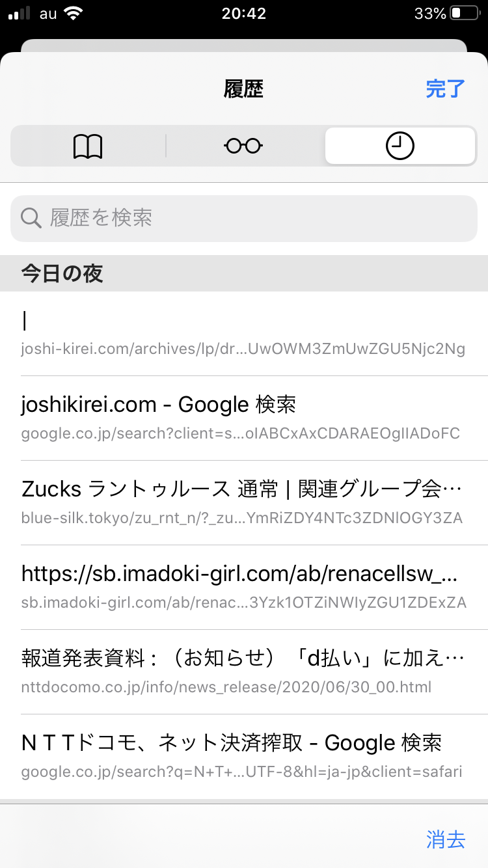This screenshot has width=488, height=868.
Task: Open joshikirei.com Google 検索 history entry
Action: 243,418
